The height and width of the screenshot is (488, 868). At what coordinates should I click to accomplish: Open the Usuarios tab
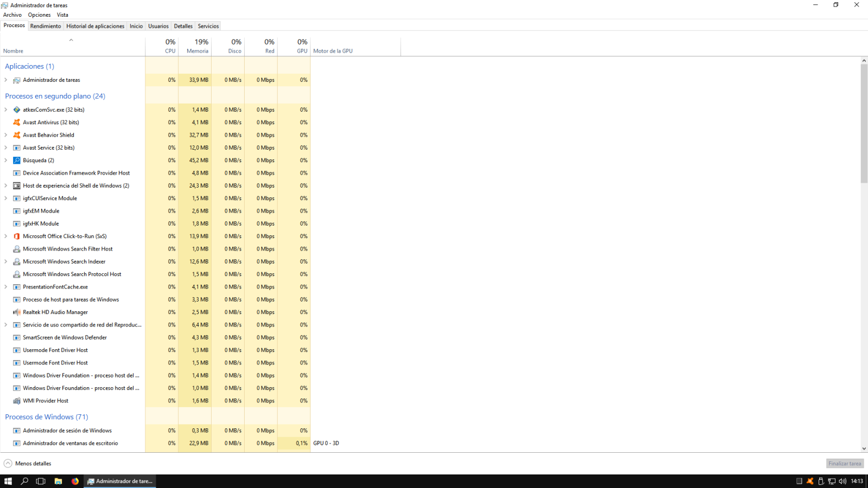pyautogui.click(x=158, y=26)
